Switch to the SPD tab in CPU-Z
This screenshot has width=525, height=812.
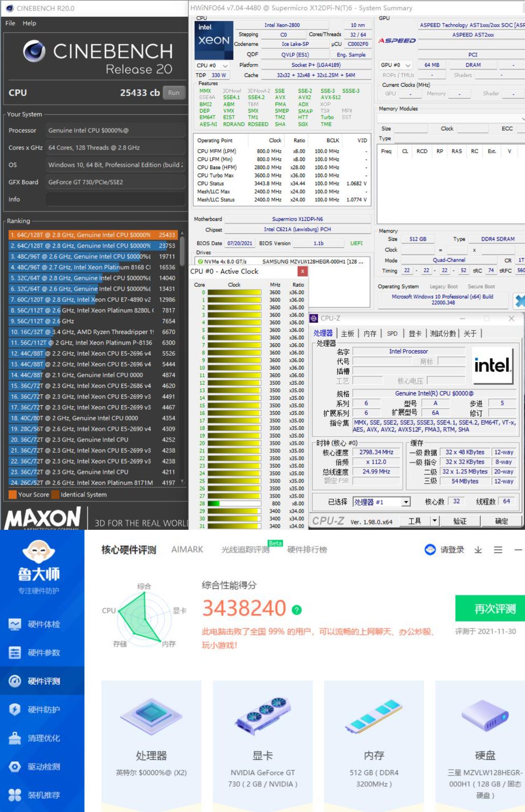click(x=392, y=334)
